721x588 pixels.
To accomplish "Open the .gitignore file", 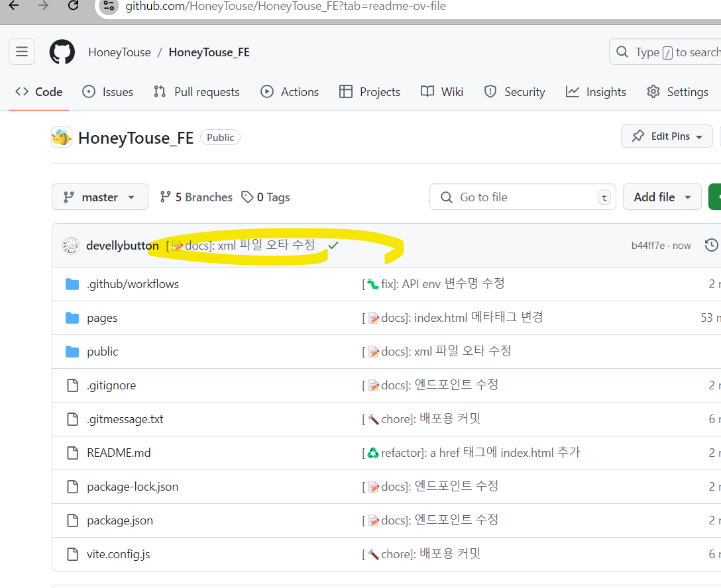I will click(111, 385).
